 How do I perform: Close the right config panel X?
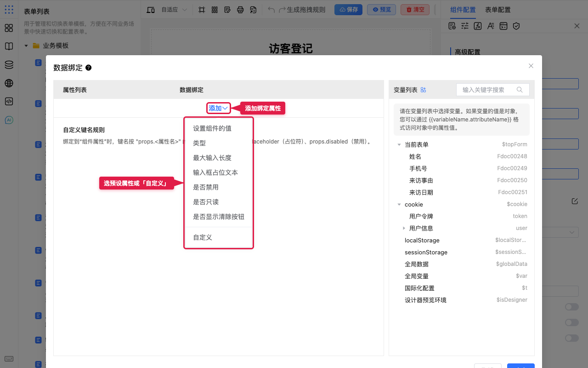[x=577, y=26]
